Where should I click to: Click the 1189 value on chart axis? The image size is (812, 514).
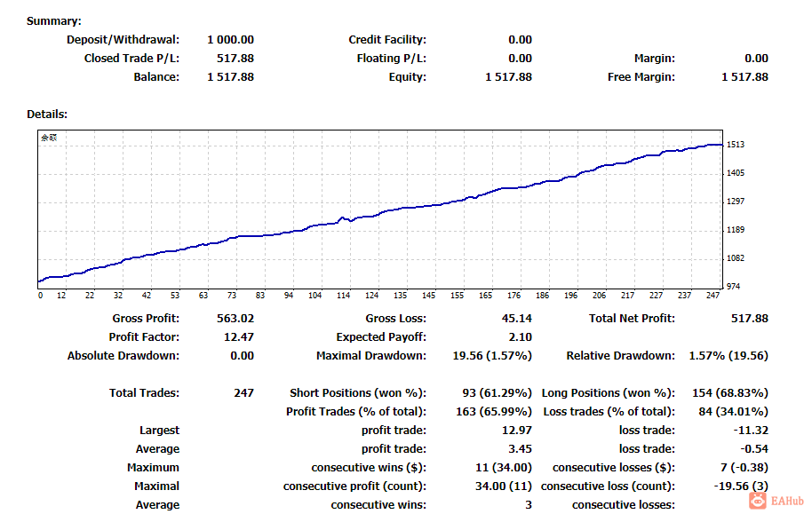(736, 230)
